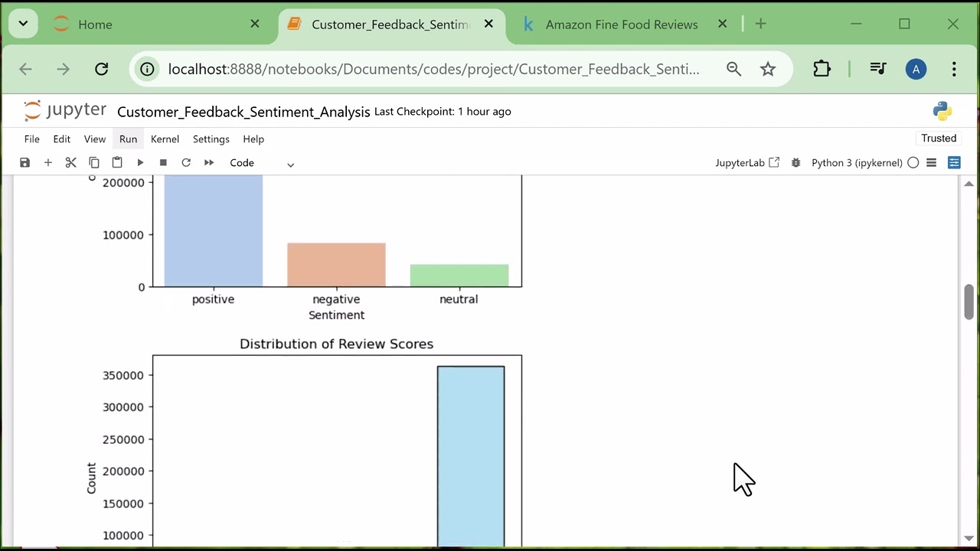Run the selected cell with the play icon

(140, 162)
